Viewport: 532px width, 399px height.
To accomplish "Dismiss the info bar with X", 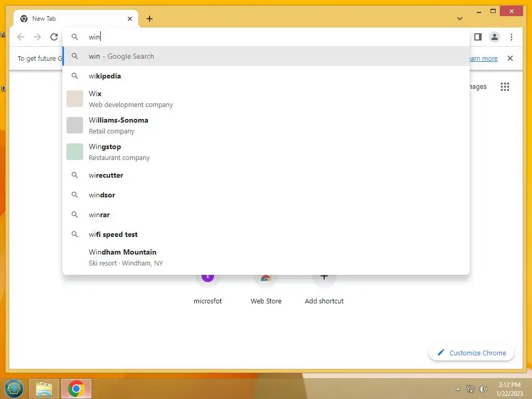I will click(510, 58).
